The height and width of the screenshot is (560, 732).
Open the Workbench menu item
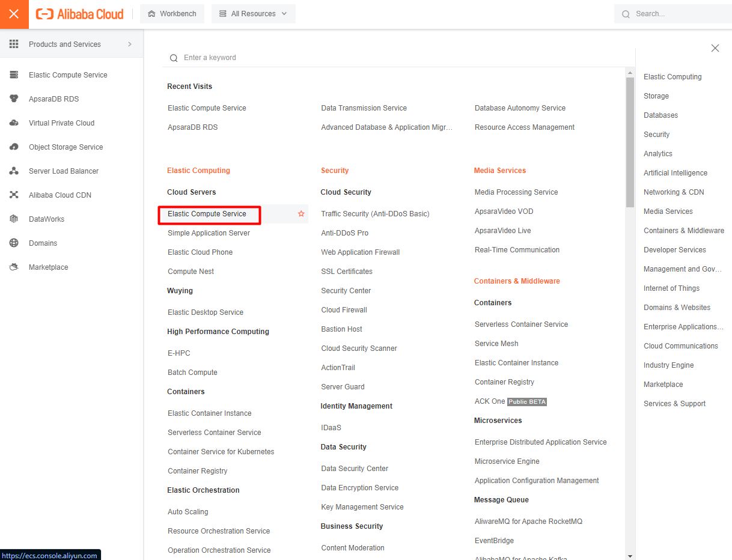(x=172, y=13)
